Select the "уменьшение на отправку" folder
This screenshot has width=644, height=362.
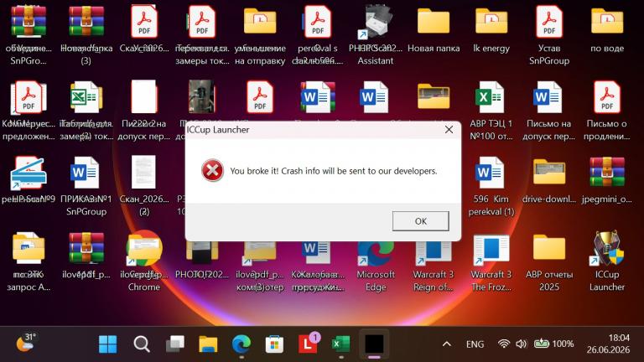[260, 35]
